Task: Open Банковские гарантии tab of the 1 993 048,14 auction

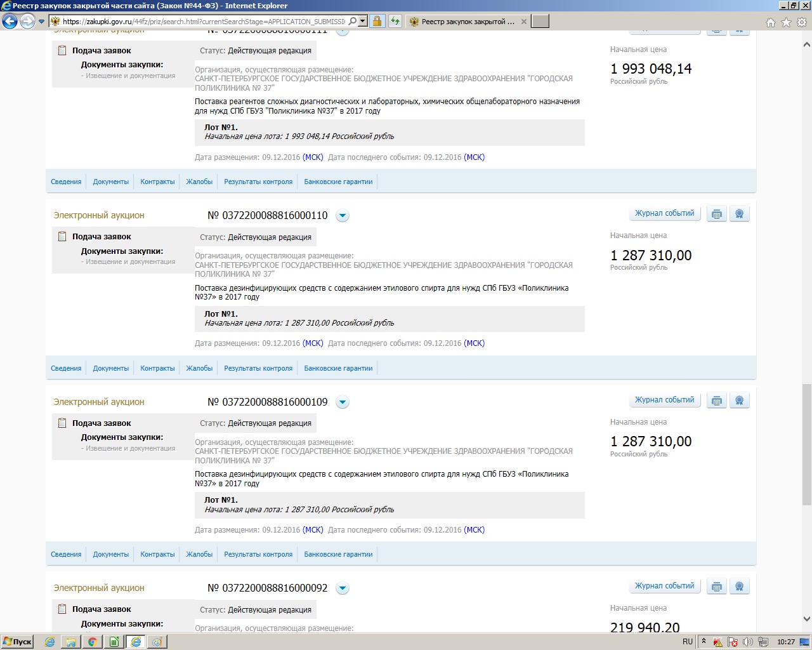Action: 339,182
